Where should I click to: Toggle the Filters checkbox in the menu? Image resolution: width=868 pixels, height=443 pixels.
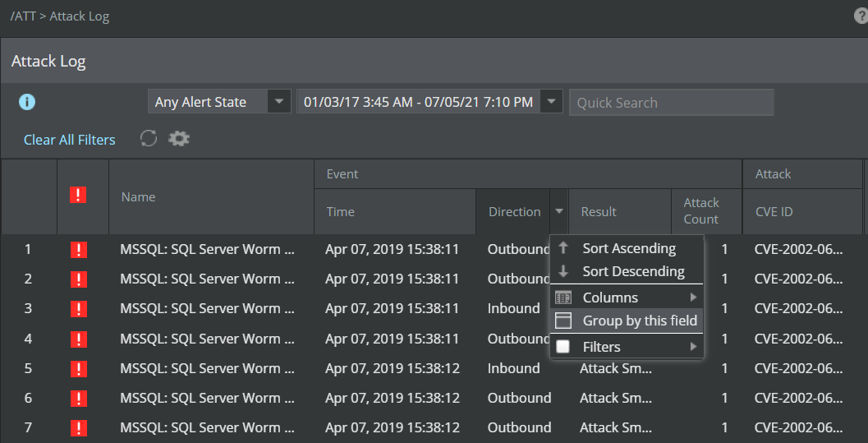tap(563, 347)
